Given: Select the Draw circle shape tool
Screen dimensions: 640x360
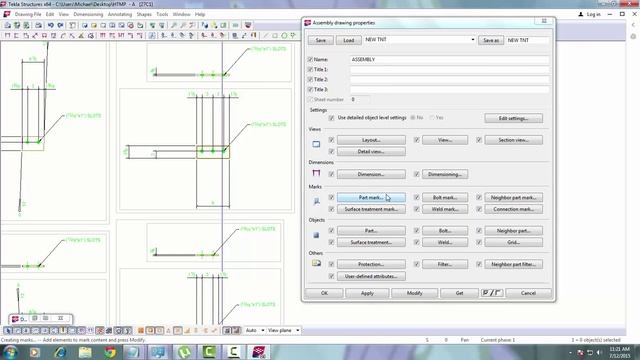Looking at the screenshot, I should [284, 36].
